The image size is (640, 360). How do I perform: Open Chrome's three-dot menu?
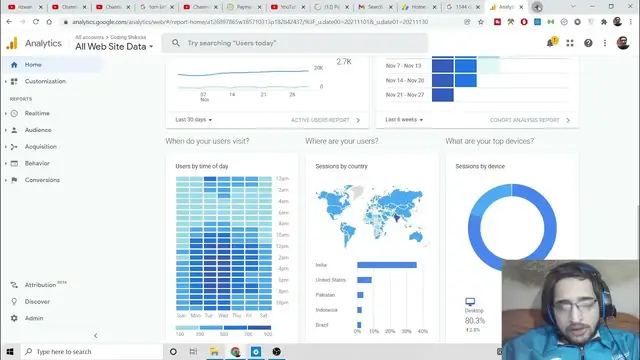point(631,22)
